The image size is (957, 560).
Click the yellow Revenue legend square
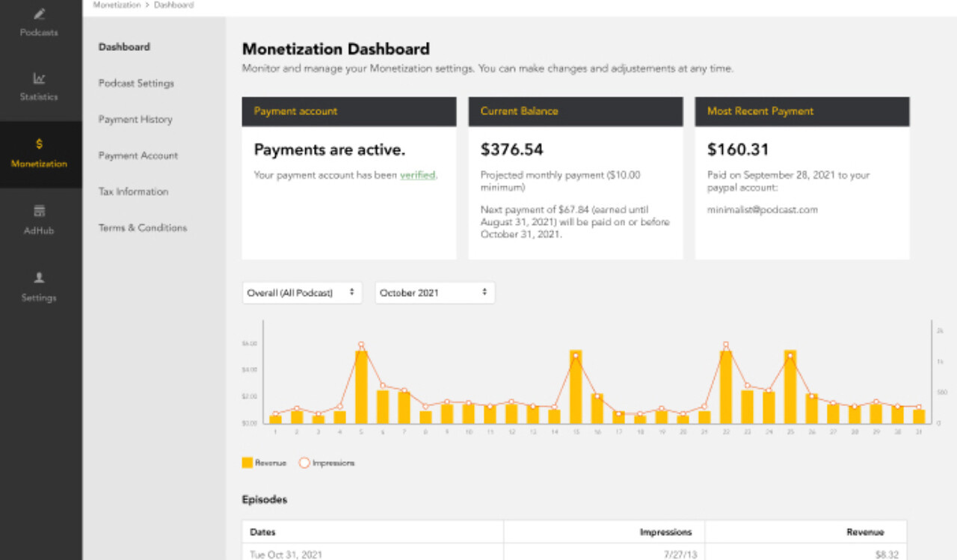coord(247,463)
